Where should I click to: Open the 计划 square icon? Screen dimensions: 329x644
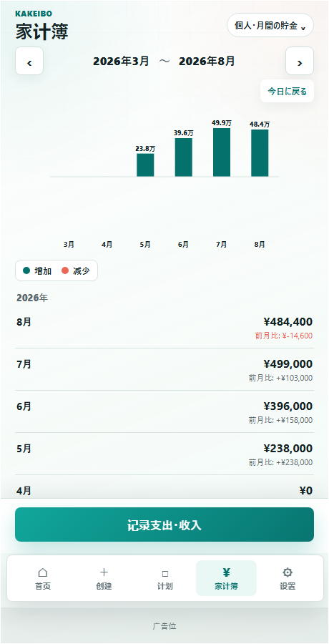click(165, 573)
